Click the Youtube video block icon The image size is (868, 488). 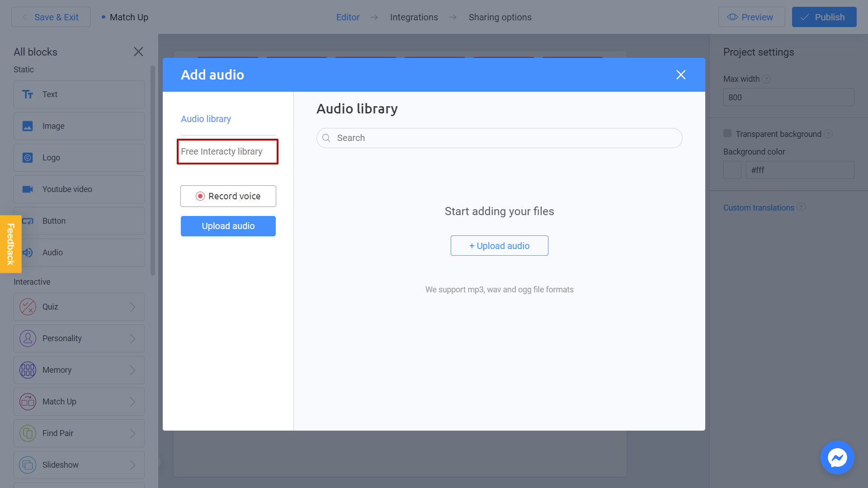coord(28,189)
